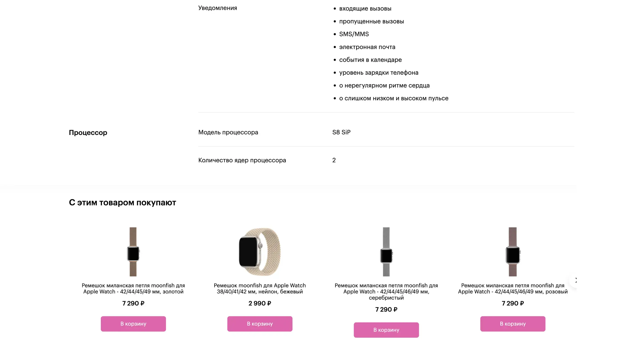Open the нейлон, бежевый strap title link

click(x=260, y=288)
